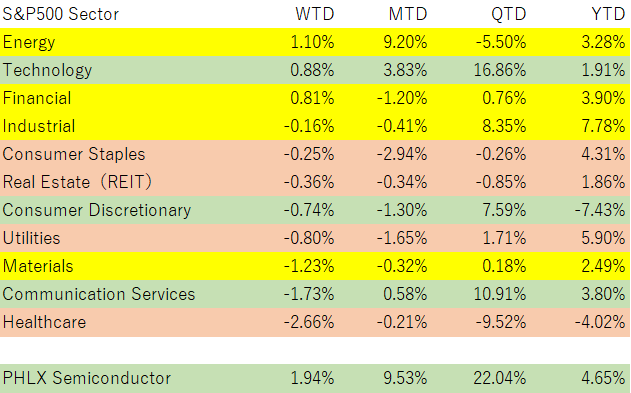Select the YTD column header
Viewport: 631px width, 393px height.
[608, 14]
